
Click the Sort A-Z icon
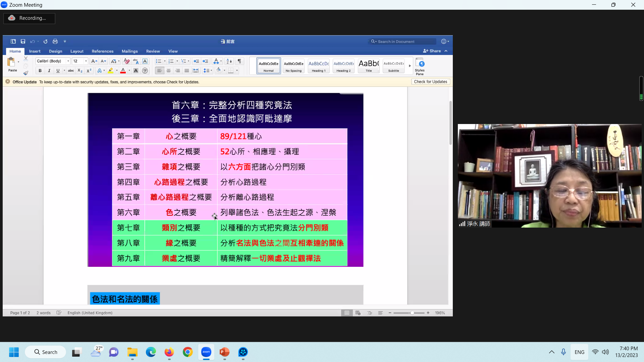click(229, 61)
